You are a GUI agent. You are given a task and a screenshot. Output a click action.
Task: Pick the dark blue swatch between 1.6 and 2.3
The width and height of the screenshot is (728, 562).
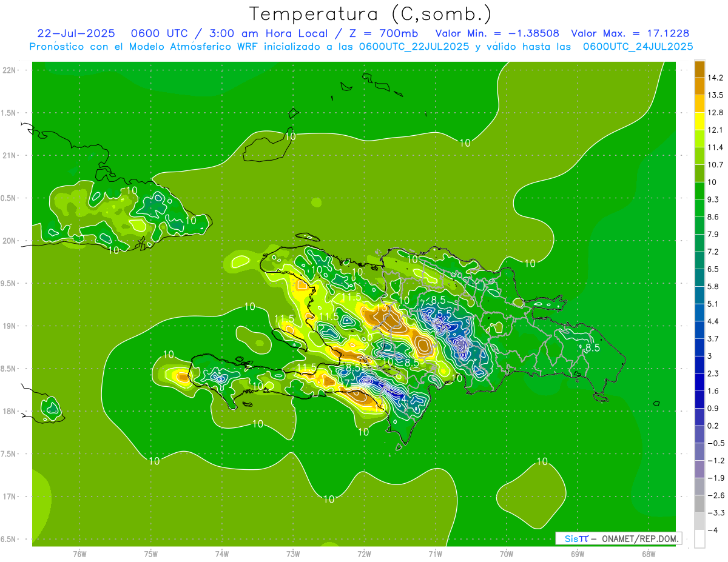pyautogui.click(x=699, y=382)
